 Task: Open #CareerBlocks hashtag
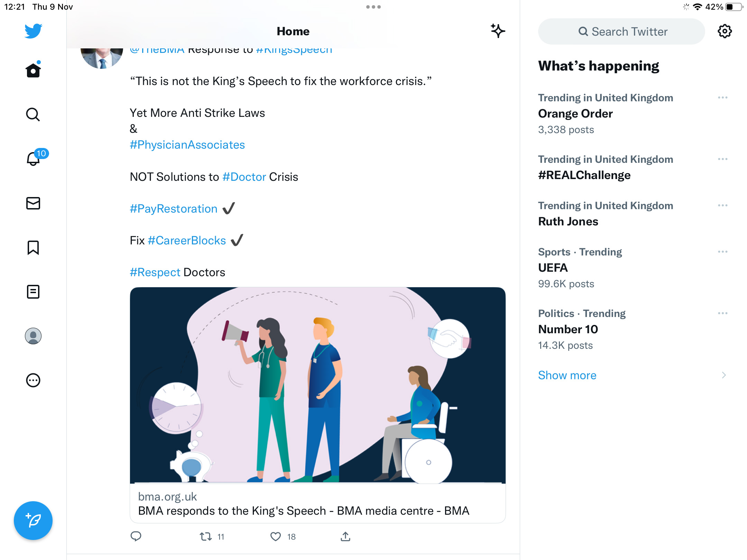pyautogui.click(x=187, y=241)
